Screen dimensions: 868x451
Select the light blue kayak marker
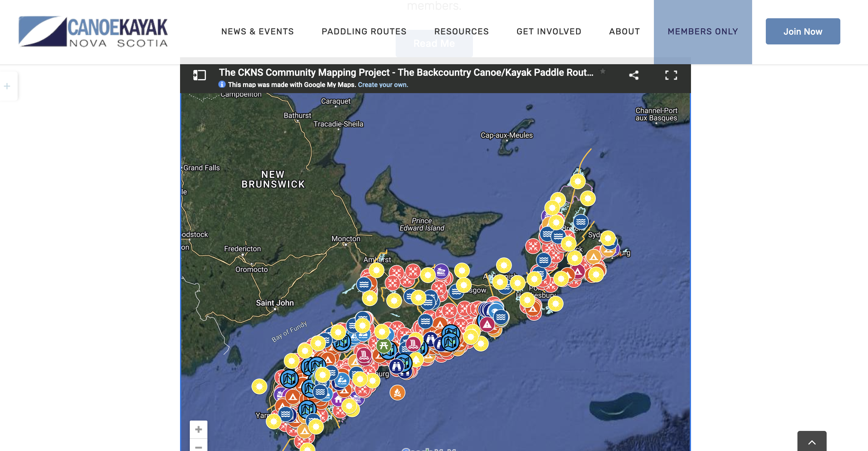(342, 380)
